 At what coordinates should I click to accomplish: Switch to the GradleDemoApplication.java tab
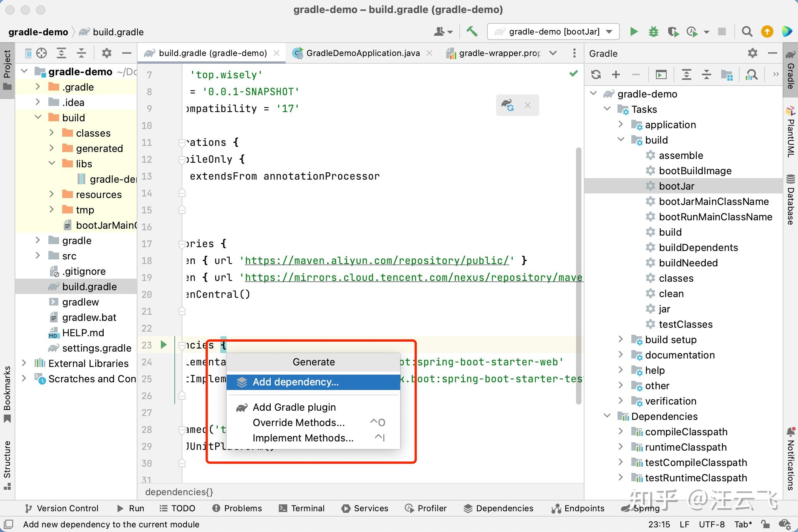(x=363, y=53)
